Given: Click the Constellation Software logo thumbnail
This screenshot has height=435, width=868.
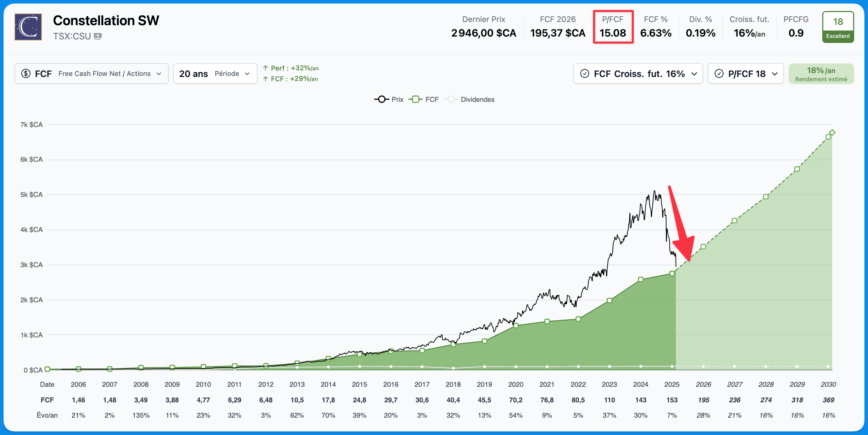Looking at the screenshot, I should [x=28, y=27].
